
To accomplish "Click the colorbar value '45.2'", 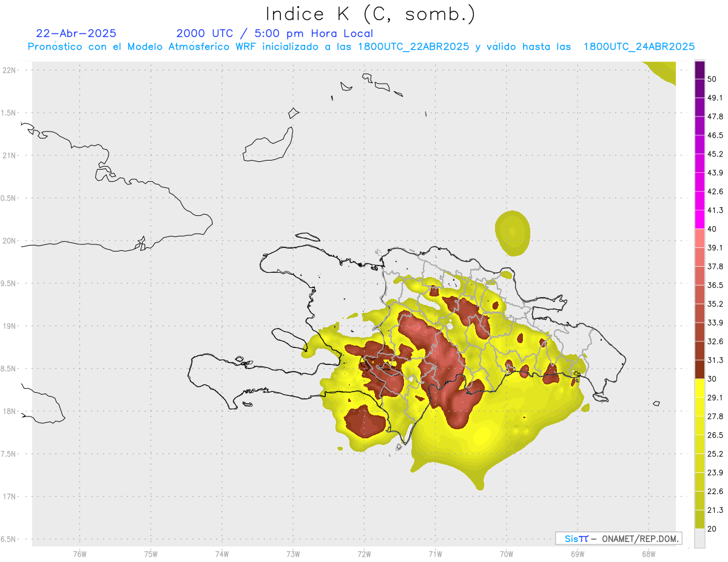I will click(x=715, y=154).
